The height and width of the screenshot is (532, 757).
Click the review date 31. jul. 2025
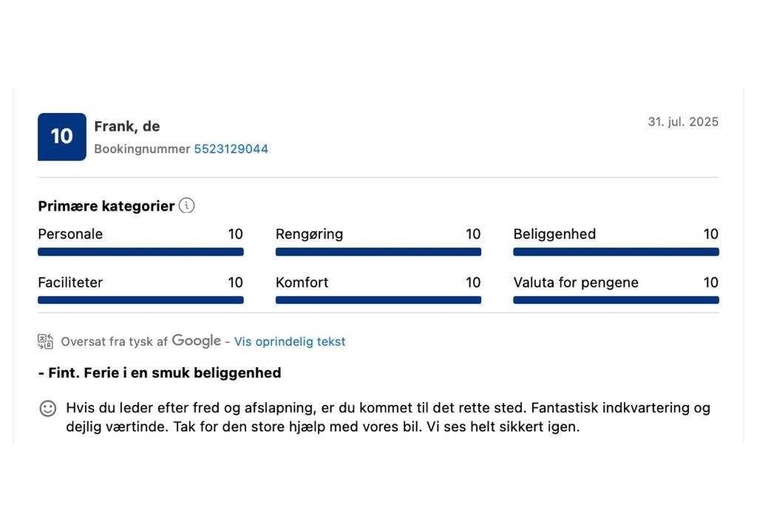pos(683,122)
